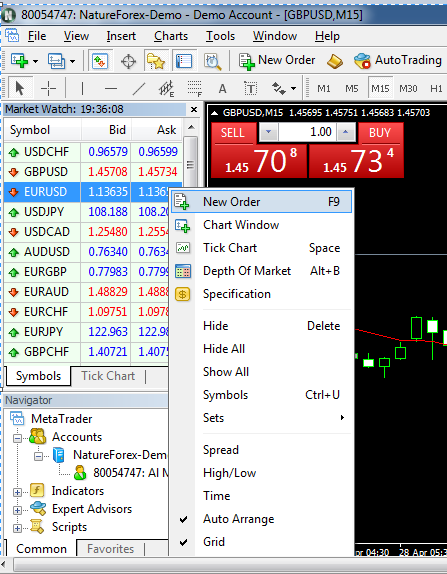The height and width of the screenshot is (574, 447).
Task: Select the Fibonacci retracement tool
Action: click(x=194, y=88)
